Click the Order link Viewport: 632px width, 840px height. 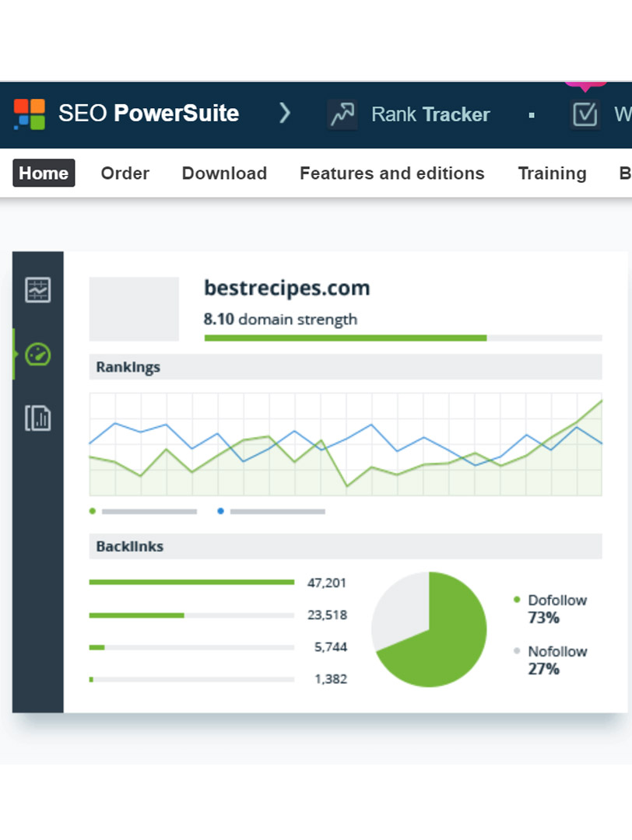(x=125, y=173)
